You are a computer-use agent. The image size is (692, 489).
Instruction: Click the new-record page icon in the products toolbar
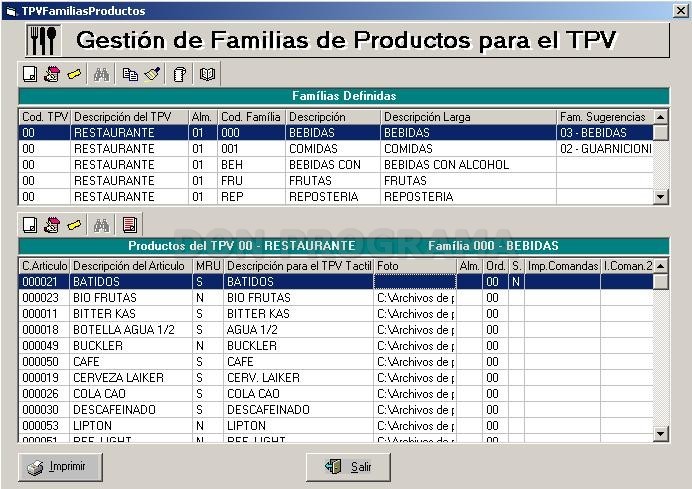tap(30, 225)
